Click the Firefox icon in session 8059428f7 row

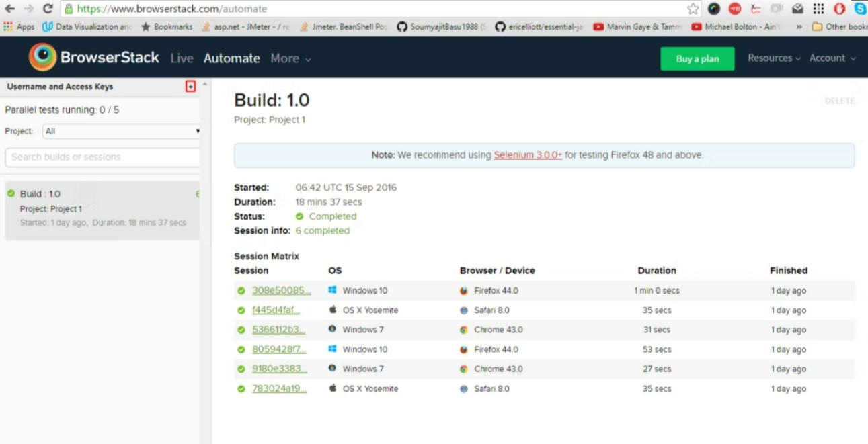click(464, 349)
